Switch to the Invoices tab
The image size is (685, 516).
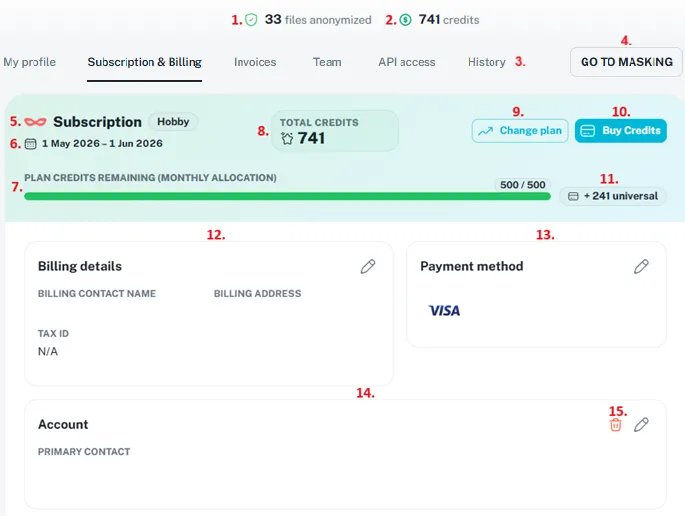click(255, 62)
